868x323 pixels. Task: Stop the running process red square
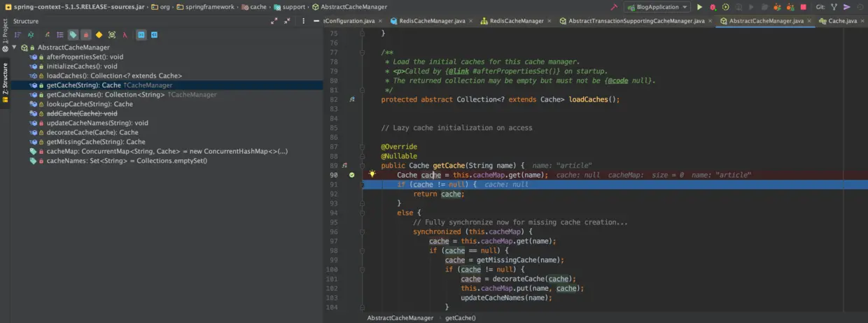pyautogui.click(x=803, y=7)
